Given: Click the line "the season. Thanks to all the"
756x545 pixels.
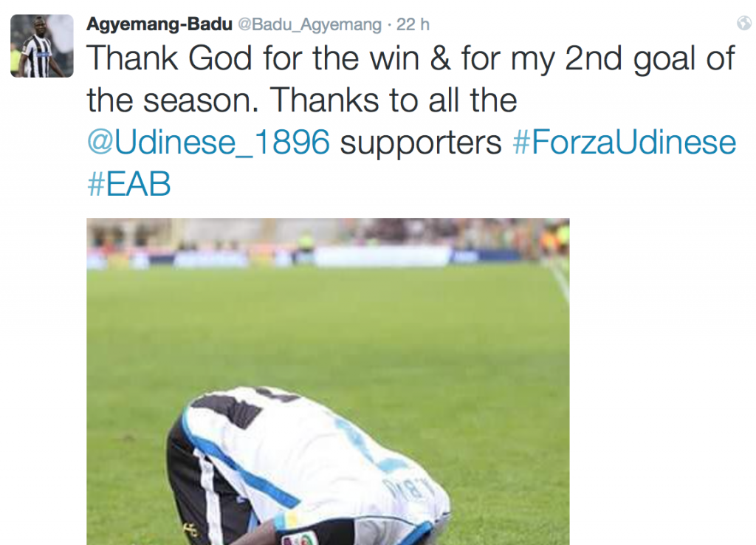Looking at the screenshot, I should point(301,100).
